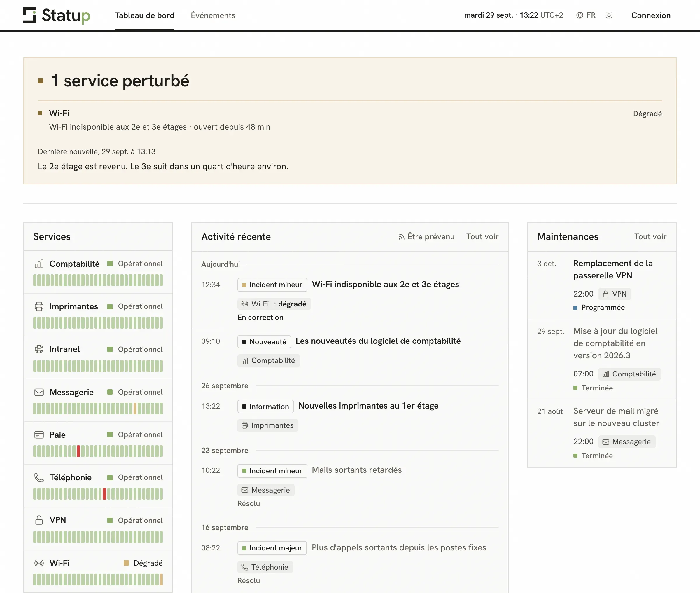Click the Téléphonie tag in activity feed
700x593 pixels.
tap(265, 567)
